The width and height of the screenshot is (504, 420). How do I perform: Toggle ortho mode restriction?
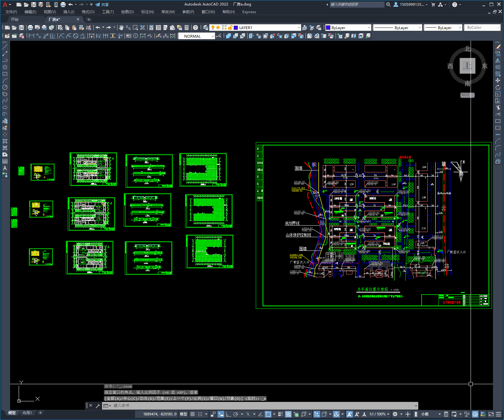[x=228, y=414]
